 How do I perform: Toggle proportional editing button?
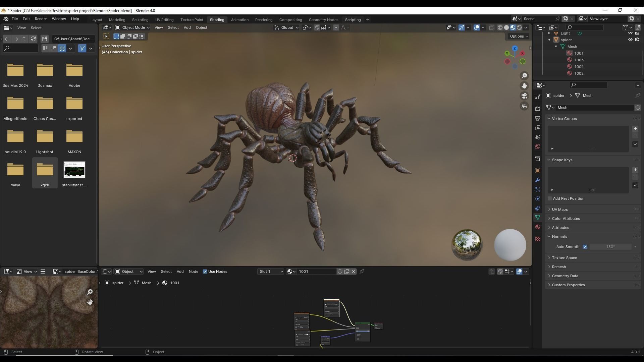coord(336,27)
